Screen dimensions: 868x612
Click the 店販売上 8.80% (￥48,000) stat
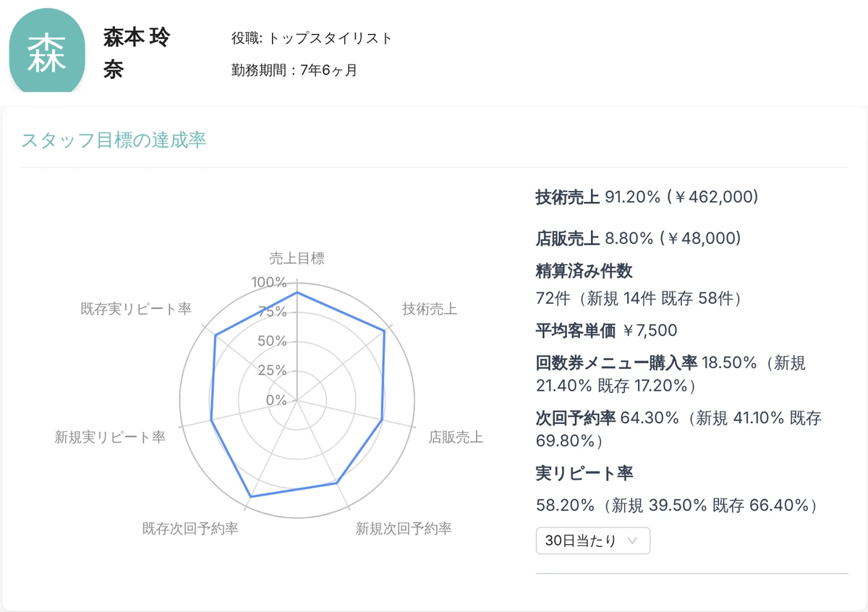638,238
